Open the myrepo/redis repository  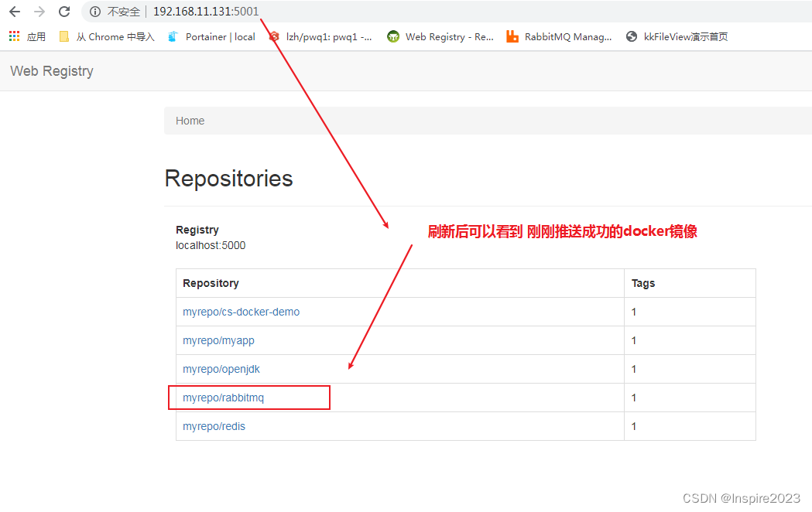coord(214,426)
